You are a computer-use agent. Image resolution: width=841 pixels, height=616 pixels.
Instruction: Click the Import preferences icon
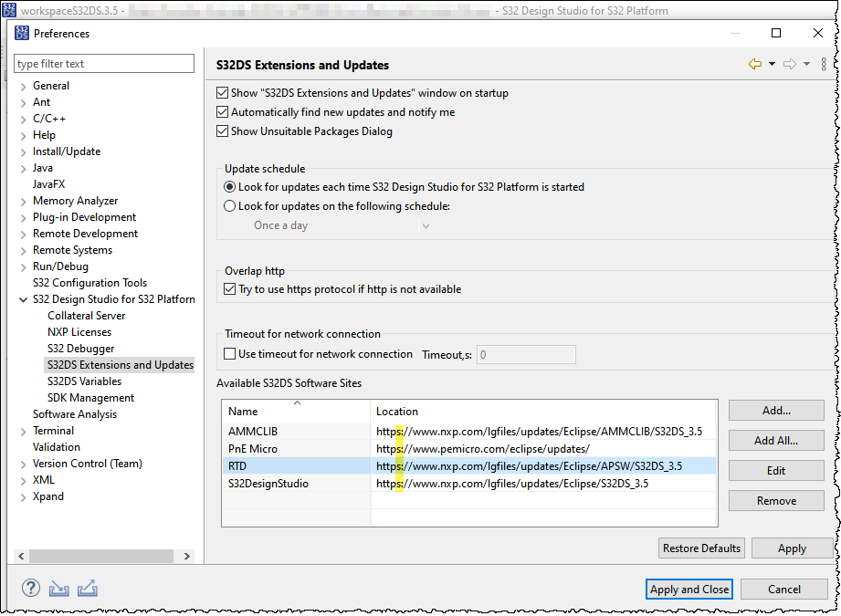coord(59,589)
